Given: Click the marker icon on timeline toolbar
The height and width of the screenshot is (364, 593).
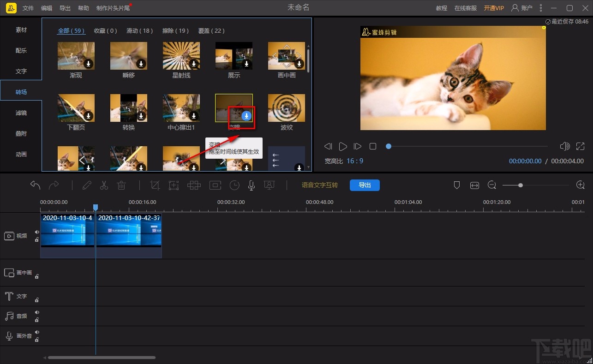Looking at the screenshot, I should [x=457, y=185].
